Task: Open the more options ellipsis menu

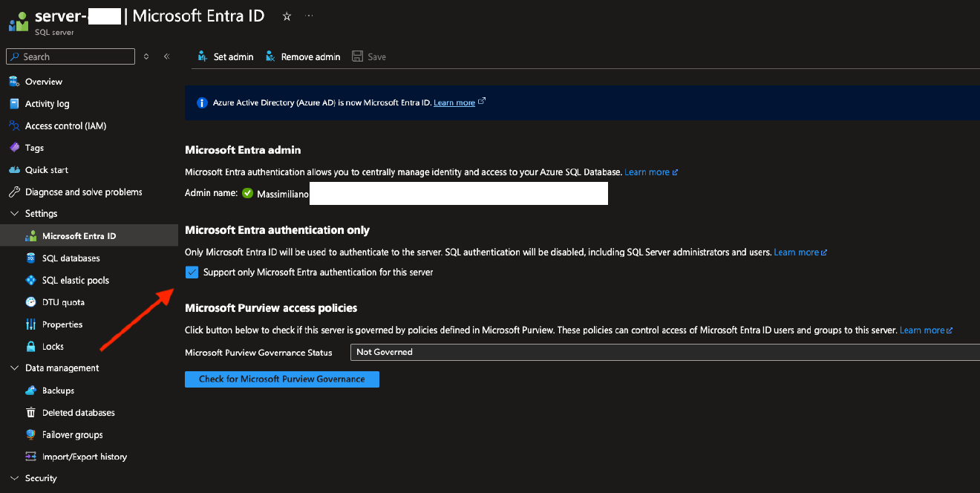Action: click(x=309, y=15)
